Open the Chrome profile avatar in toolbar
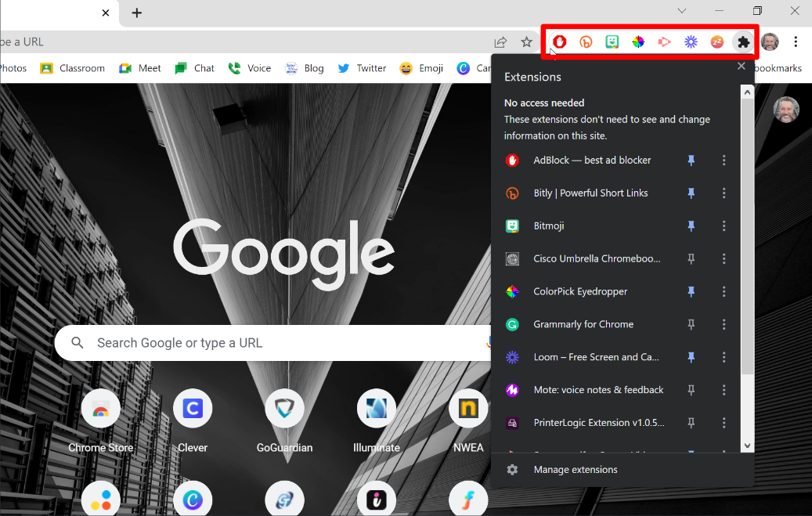This screenshot has width=812, height=516. 770,42
